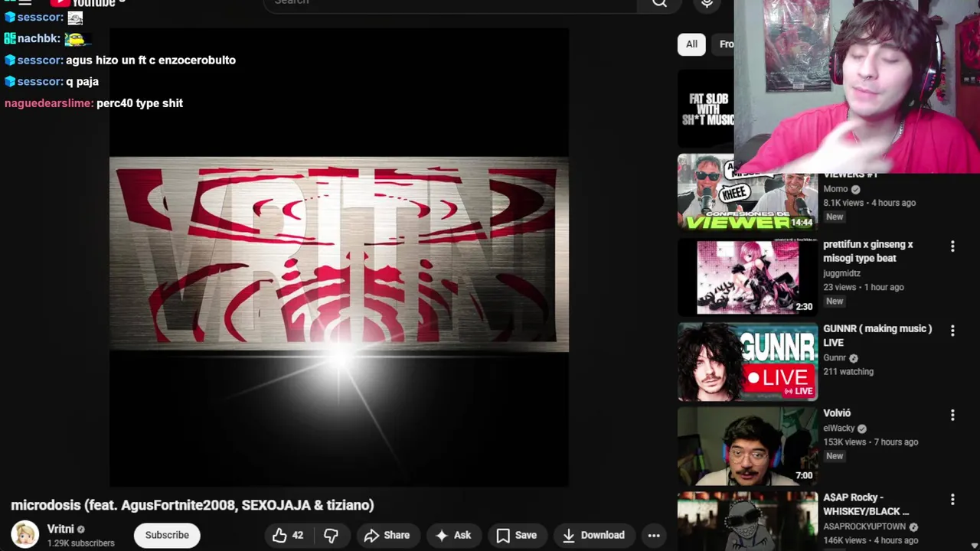
Task: Click the prettifun x ginseng title
Action: tap(868, 251)
